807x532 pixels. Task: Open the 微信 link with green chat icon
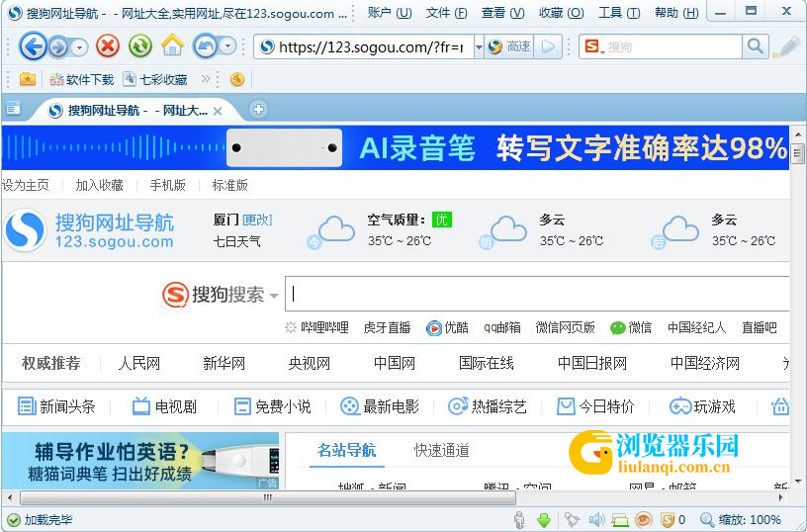[631, 327]
